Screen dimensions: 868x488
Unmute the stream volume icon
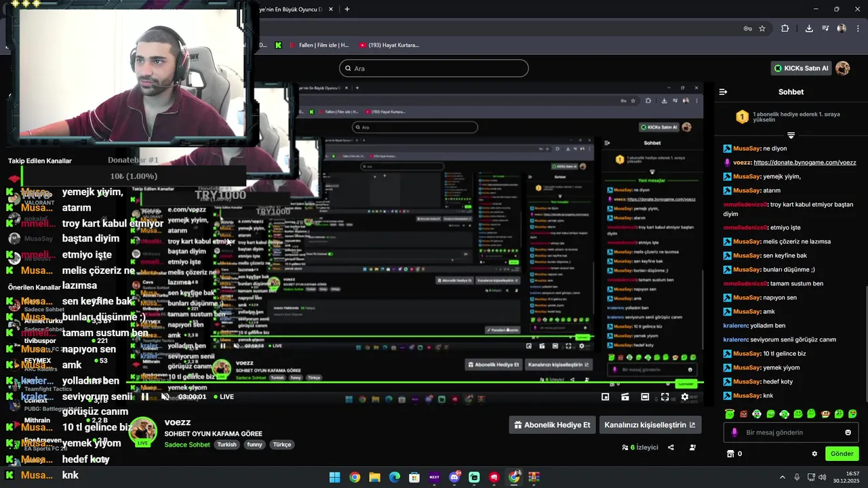(x=165, y=397)
